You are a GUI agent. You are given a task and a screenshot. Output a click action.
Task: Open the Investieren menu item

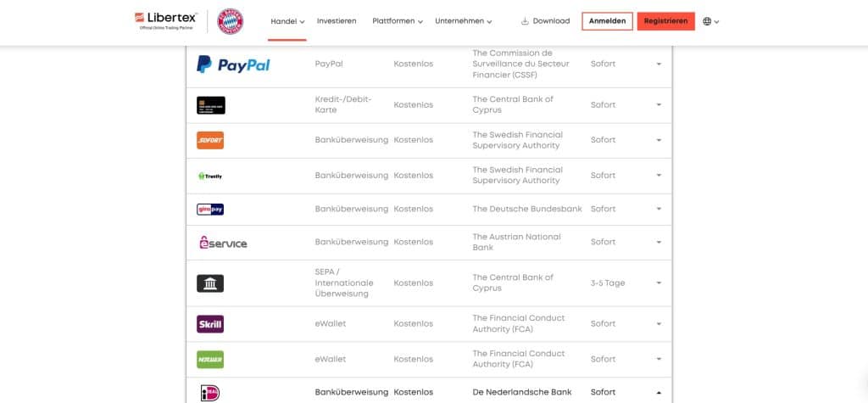pyautogui.click(x=337, y=21)
